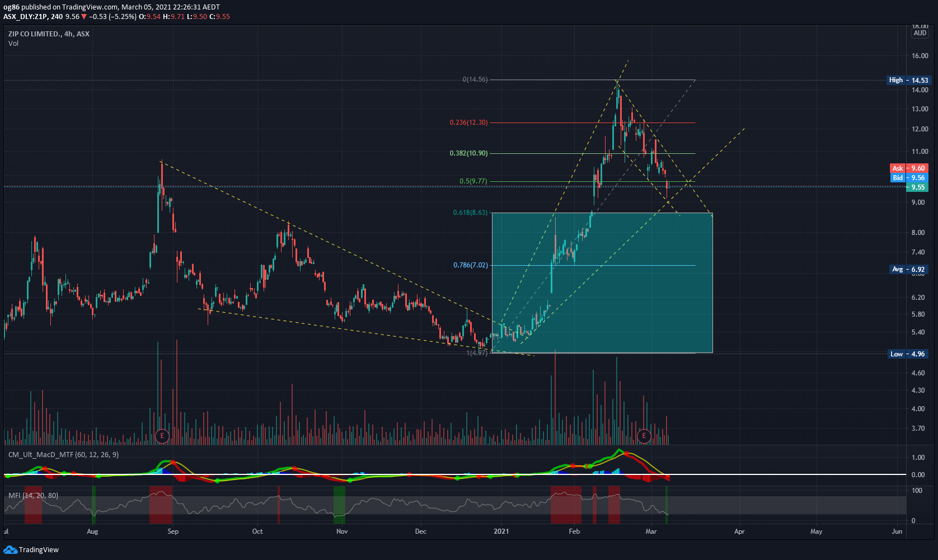The height and width of the screenshot is (560, 938).
Task: Click the Feb label on time axis
Action: [574, 531]
